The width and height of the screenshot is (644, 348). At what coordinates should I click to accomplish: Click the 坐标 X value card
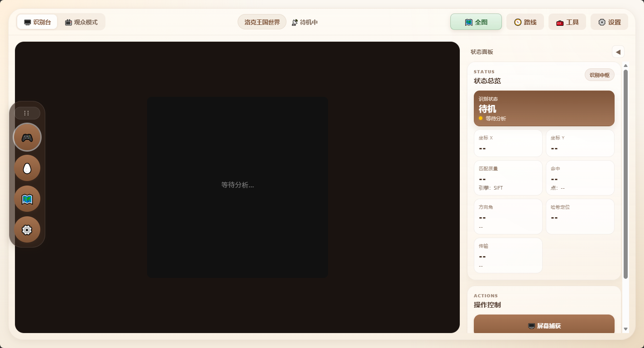point(508,143)
